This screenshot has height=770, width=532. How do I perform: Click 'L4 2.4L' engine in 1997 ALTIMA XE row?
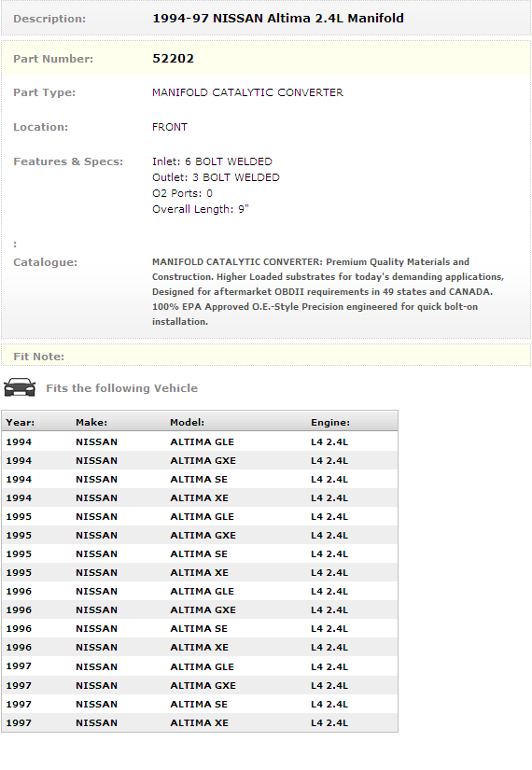(329, 722)
